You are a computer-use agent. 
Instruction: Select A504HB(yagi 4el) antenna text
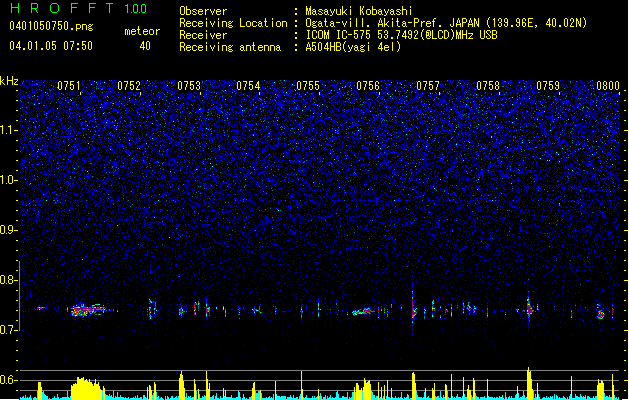pos(353,47)
